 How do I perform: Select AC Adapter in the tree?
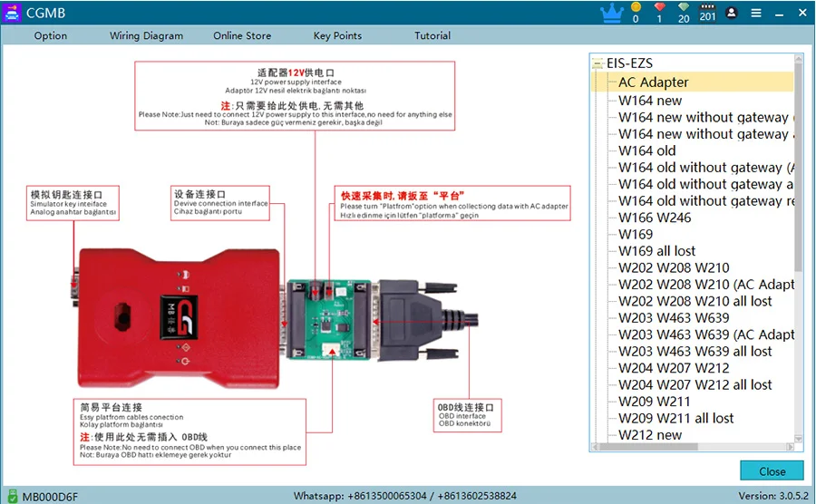(653, 82)
